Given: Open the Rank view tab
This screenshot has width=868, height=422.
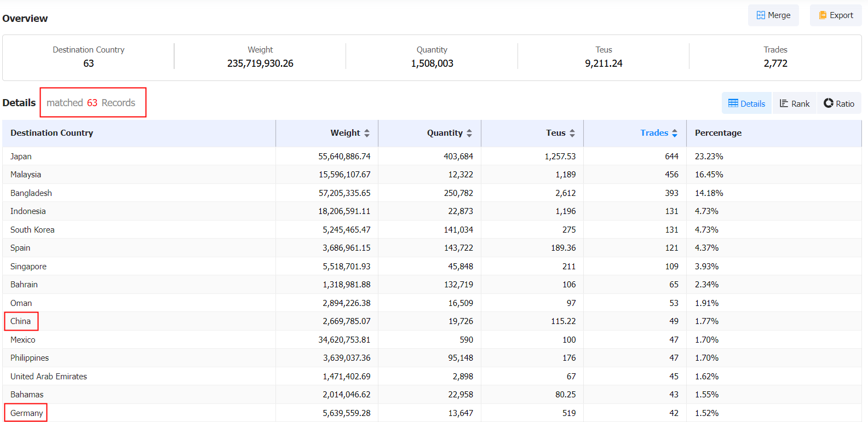Looking at the screenshot, I should click(x=794, y=103).
